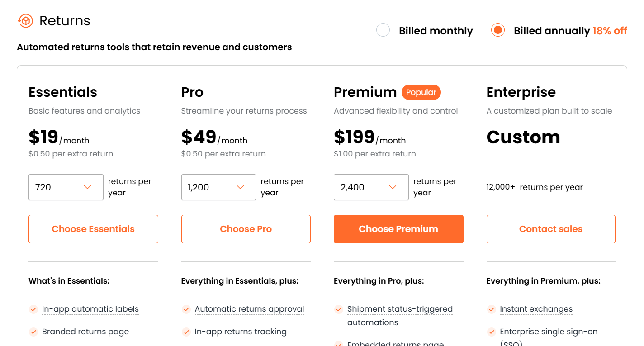The height and width of the screenshot is (346, 644).
Task: Open the Instant exchanges feature link
Action: 536,309
